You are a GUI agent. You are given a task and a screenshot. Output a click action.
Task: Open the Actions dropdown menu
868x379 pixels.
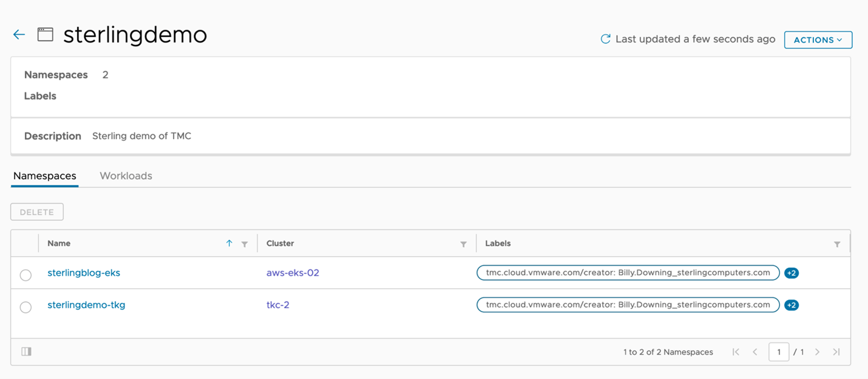coord(818,40)
